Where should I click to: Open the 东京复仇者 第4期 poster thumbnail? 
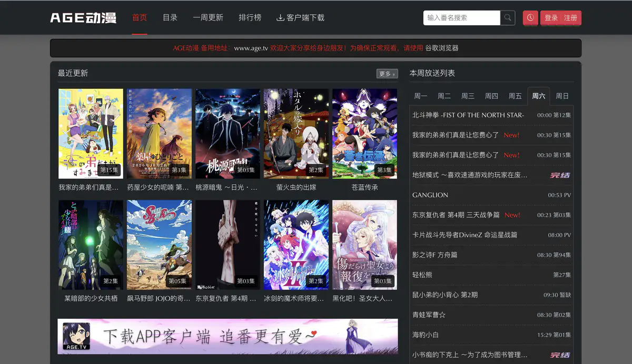(x=228, y=245)
